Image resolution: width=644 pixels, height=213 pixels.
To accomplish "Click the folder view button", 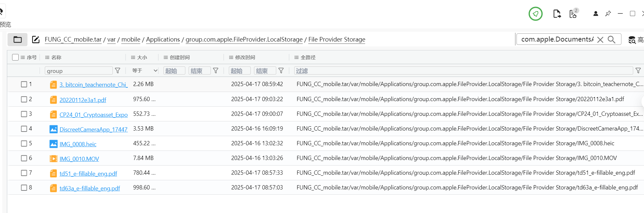I will (18, 40).
